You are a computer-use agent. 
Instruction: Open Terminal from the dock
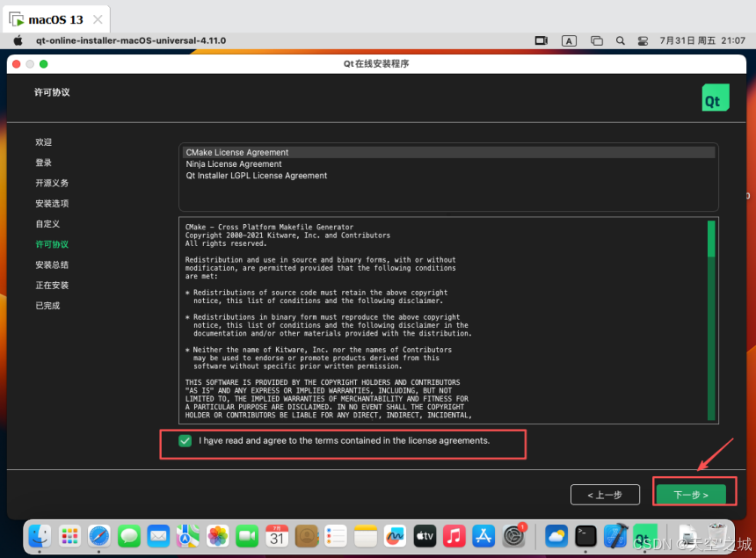coord(585,536)
